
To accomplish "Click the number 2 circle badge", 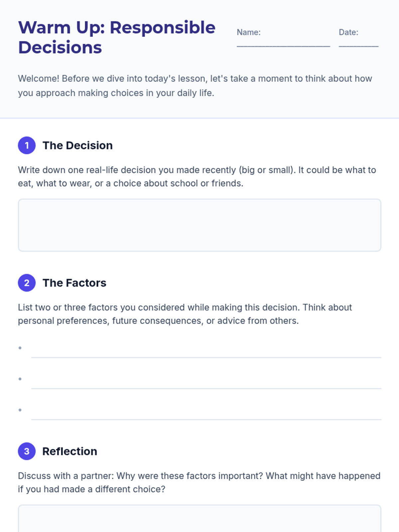I will (27, 283).
